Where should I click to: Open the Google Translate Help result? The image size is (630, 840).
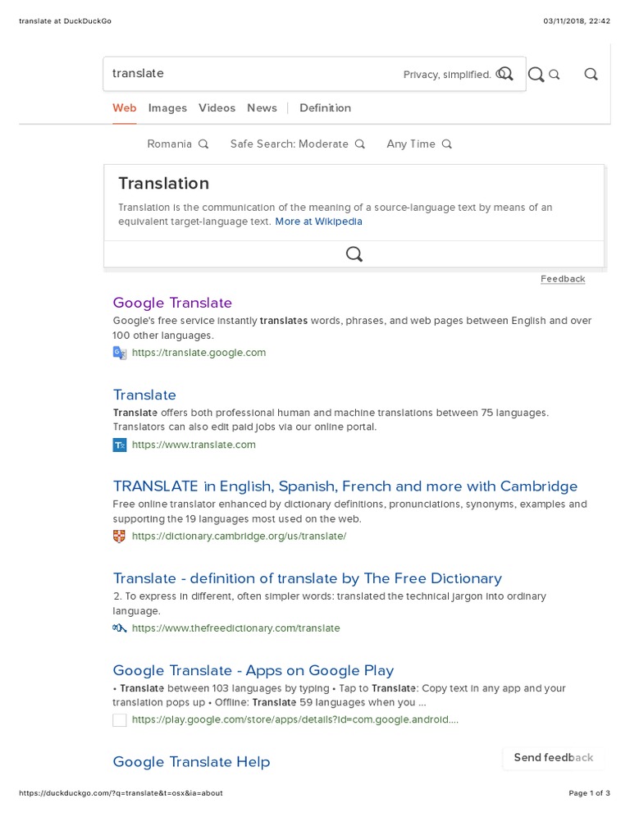pos(191,761)
